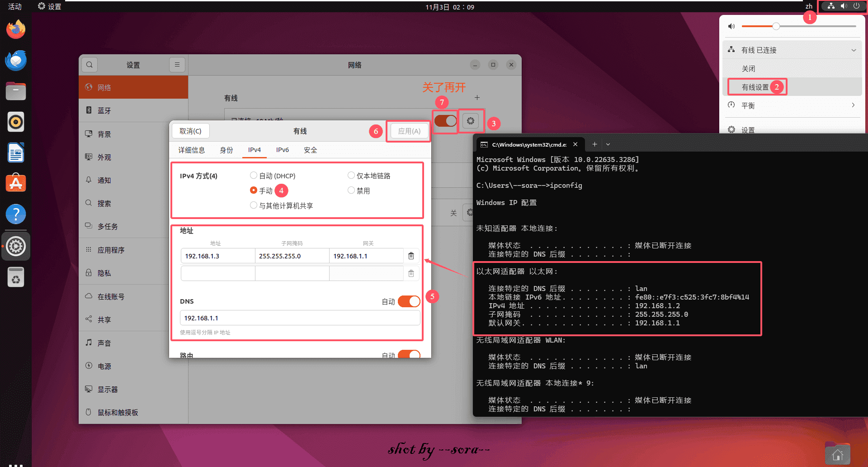This screenshot has width=868, height=467.
Task: Switch to the IPv6 tab
Action: (283, 150)
